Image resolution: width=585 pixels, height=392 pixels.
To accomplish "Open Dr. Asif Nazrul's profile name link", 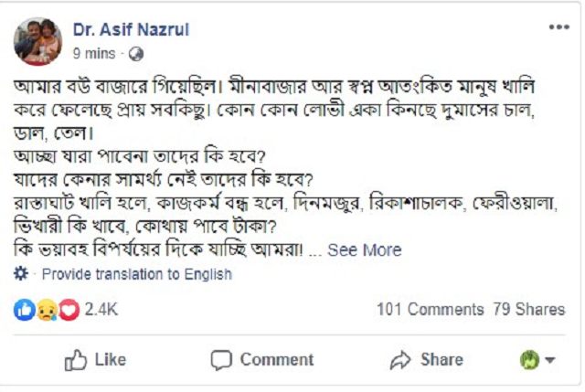I will (131, 29).
